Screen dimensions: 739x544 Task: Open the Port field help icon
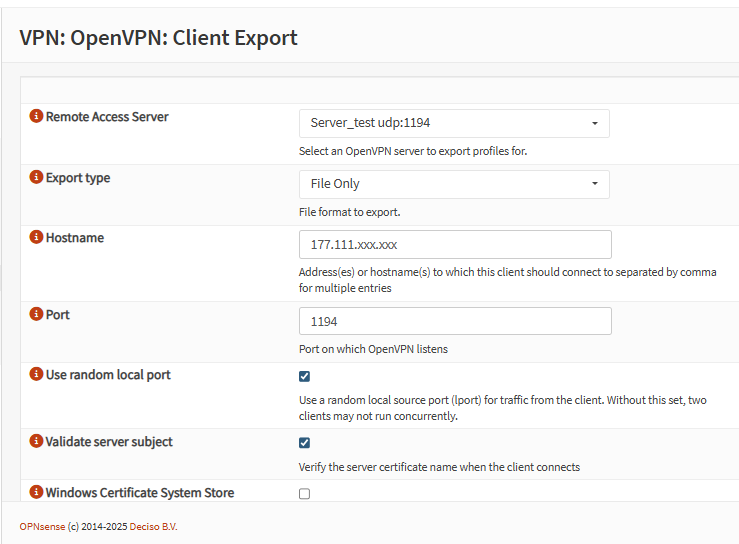(37, 314)
